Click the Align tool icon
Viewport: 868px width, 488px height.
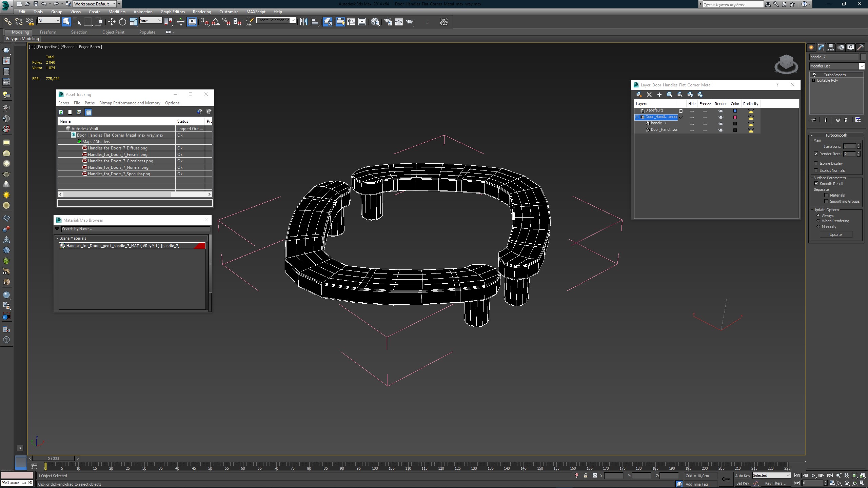point(315,22)
